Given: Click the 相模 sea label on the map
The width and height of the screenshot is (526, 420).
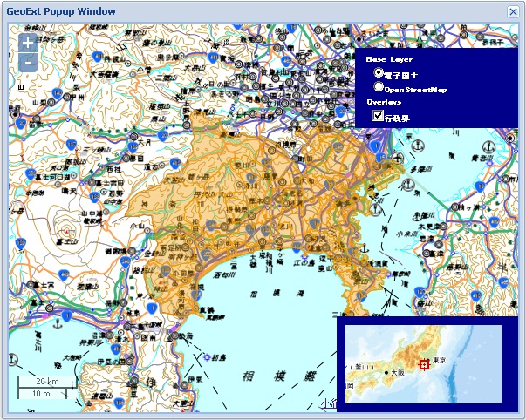Looking at the screenshot, I should [x=263, y=375].
